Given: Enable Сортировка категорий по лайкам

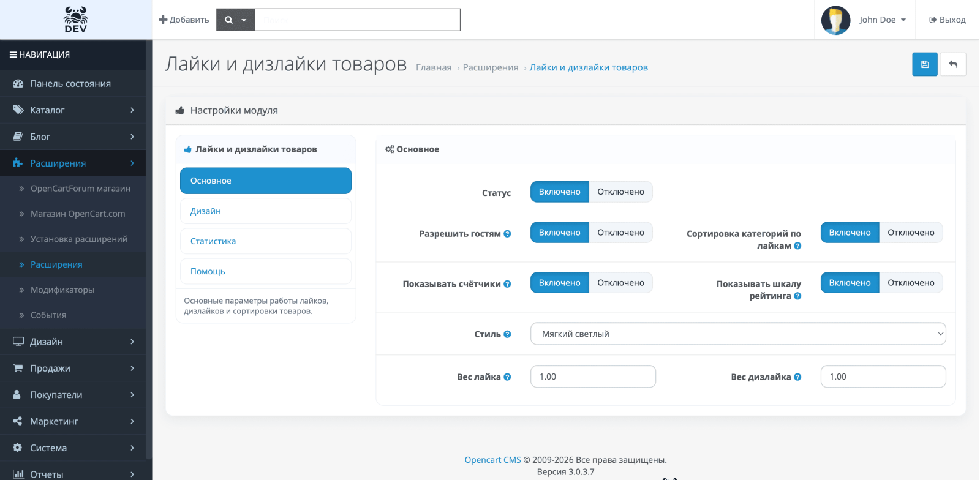Looking at the screenshot, I should coord(850,233).
